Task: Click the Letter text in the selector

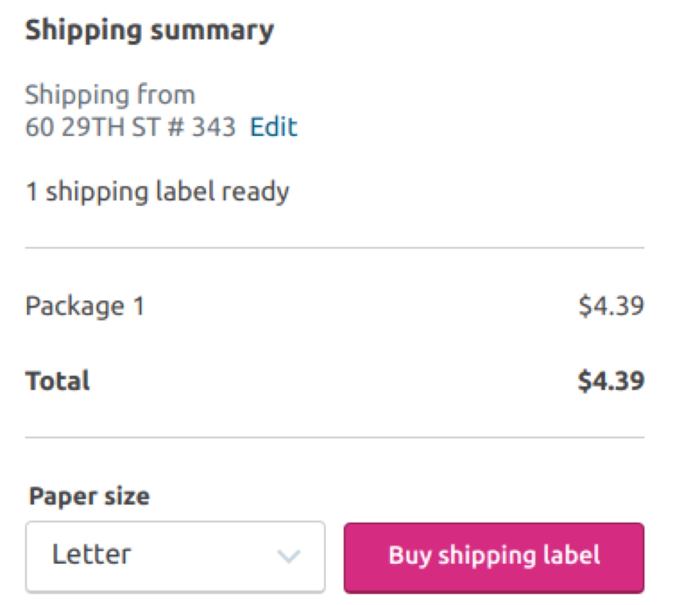Action: (x=91, y=554)
